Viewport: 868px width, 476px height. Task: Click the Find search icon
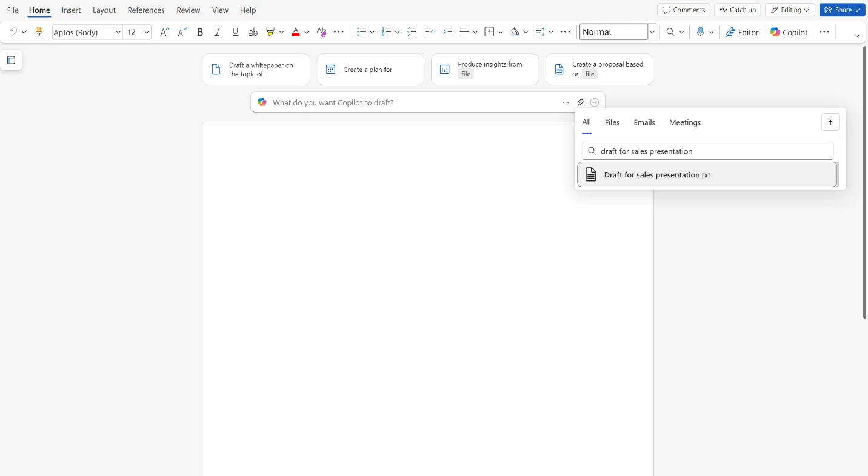670,32
